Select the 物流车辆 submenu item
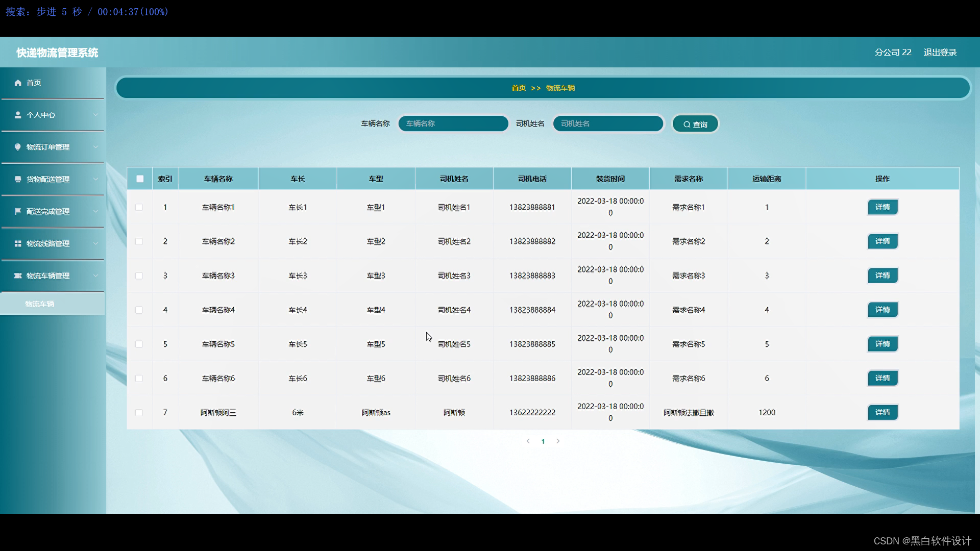Screen dimensions: 980x551 coord(53,304)
